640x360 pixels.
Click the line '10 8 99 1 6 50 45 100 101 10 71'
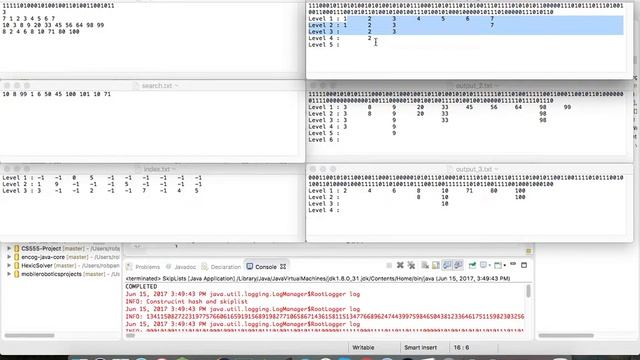point(56,94)
